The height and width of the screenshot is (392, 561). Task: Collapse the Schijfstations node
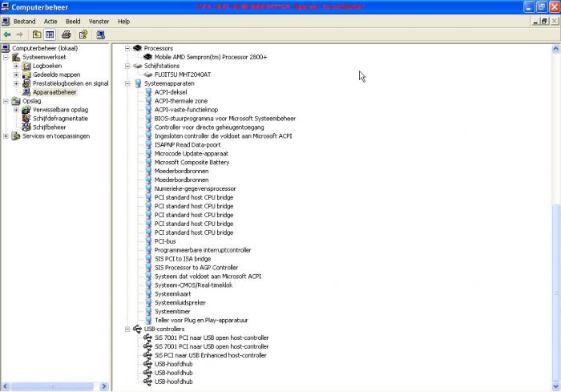(127, 66)
